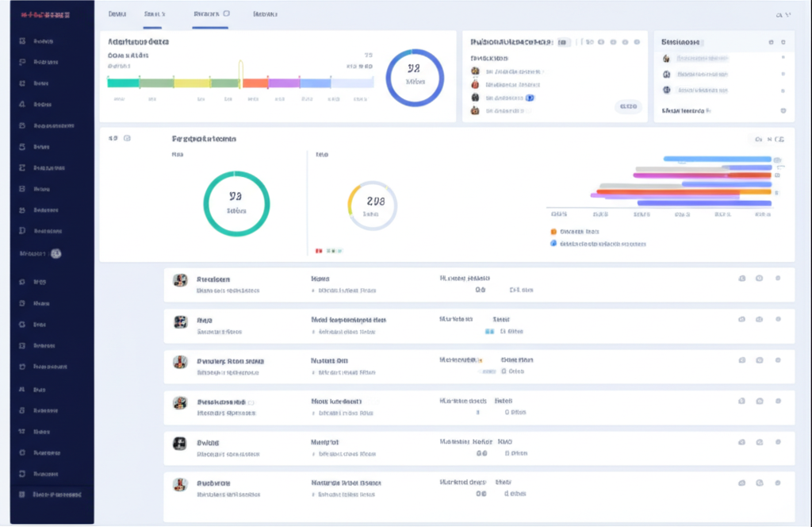
Task: Open the refresh icon in the sessions panel header
Action: click(771, 42)
